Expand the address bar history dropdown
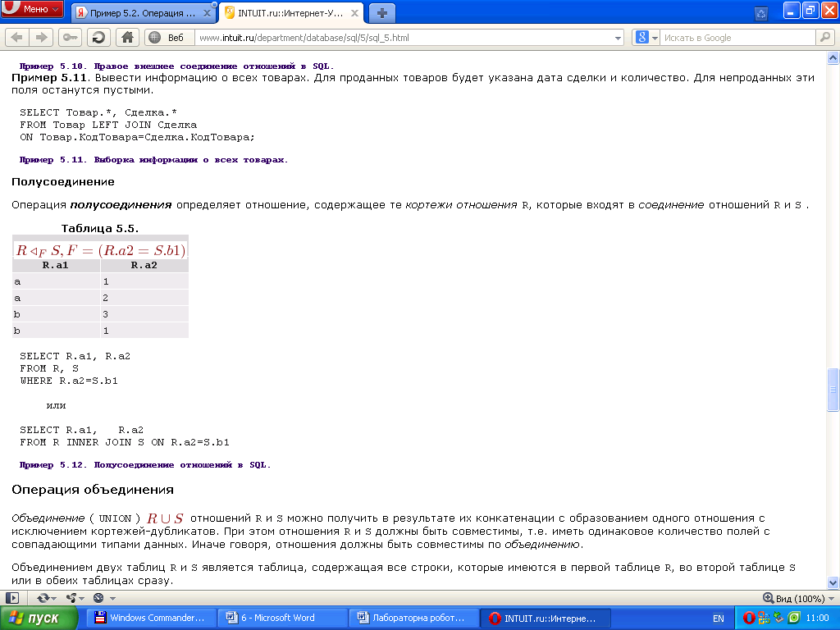 click(x=619, y=38)
